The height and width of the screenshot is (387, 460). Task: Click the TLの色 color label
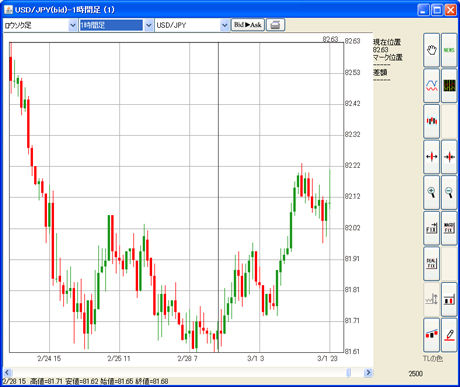[433, 359]
